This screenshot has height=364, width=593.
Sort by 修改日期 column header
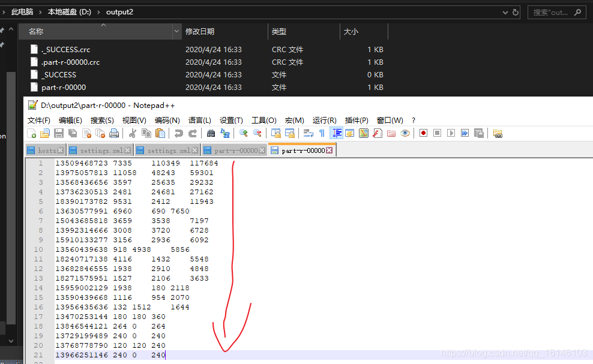tap(200, 31)
